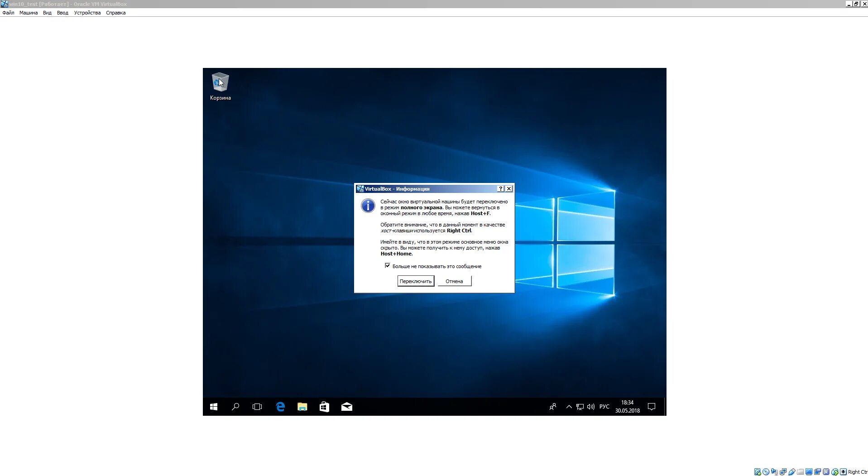Expand hidden tray icons chevron
Image resolution: width=868 pixels, height=476 pixels.
pyautogui.click(x=569, y=407)
